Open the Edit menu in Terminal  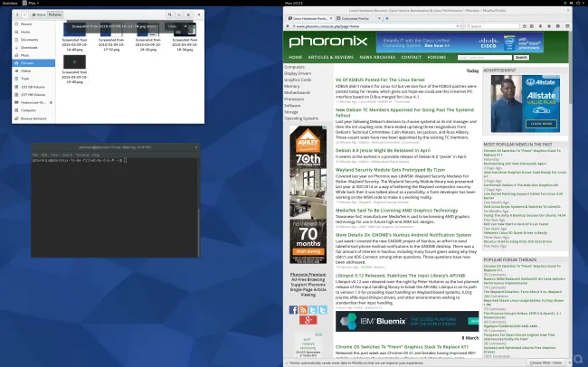coord(44,155)
